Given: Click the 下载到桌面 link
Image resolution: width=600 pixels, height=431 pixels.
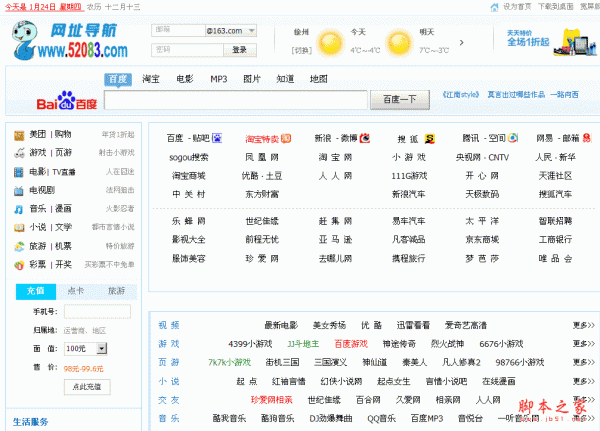Looking at the screenshot, I should coord(556,7).
